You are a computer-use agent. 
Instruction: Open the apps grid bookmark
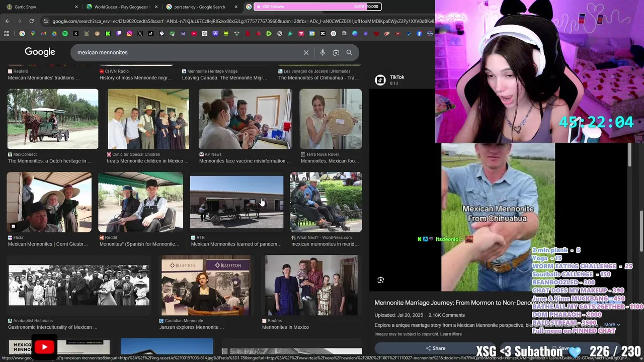7,34
